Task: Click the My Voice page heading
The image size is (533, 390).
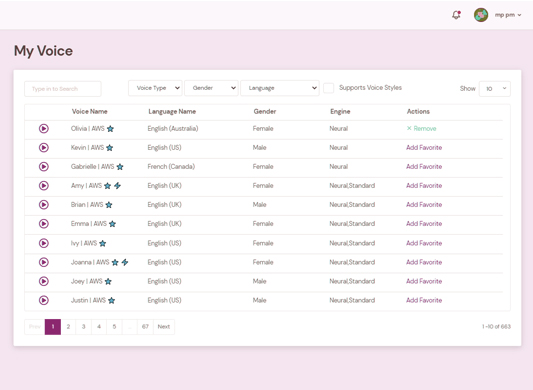Action: [x=43, y=51]
